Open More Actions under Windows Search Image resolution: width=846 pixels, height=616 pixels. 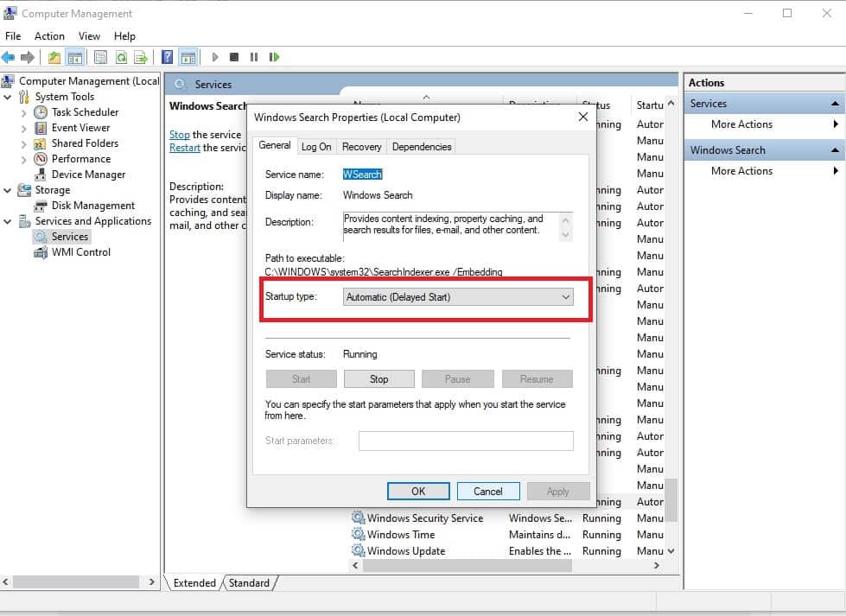(741, 171)
